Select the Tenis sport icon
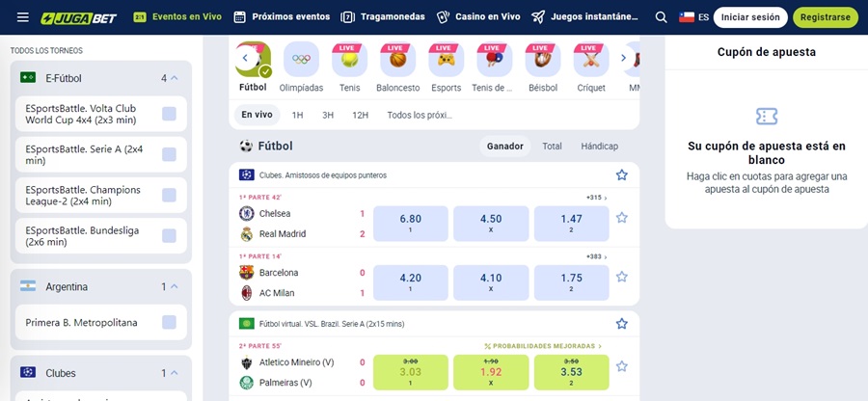The width and height of the screenshot is (868, 401). click(x=349, y=59)
